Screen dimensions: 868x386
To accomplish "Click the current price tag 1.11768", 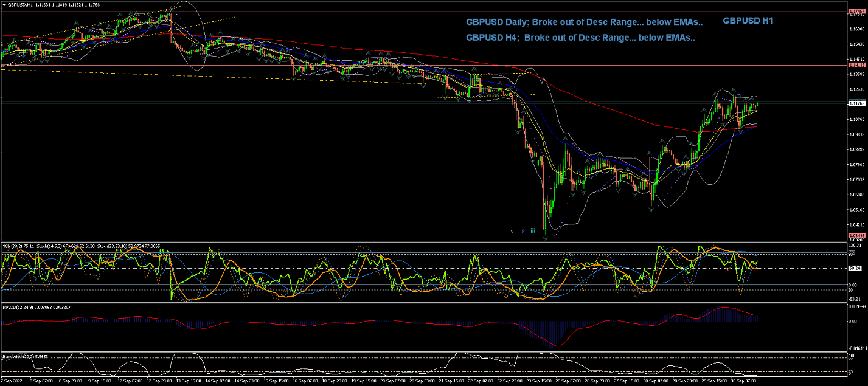I will (x=856, y=103).
